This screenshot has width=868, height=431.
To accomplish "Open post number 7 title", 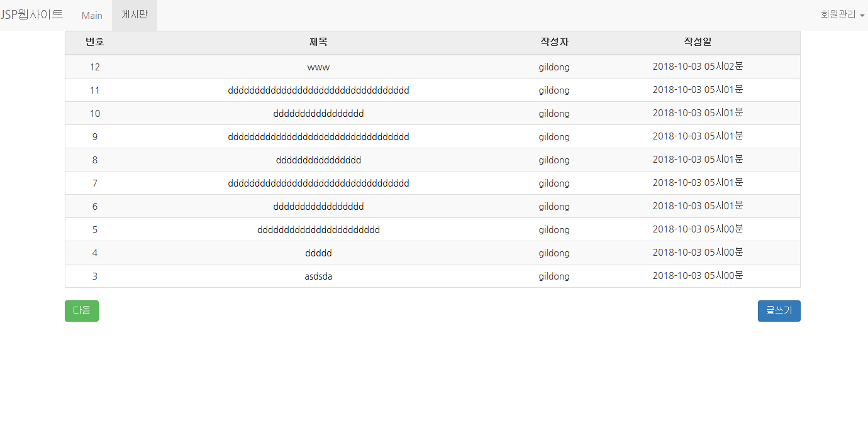I will [318, 183].
